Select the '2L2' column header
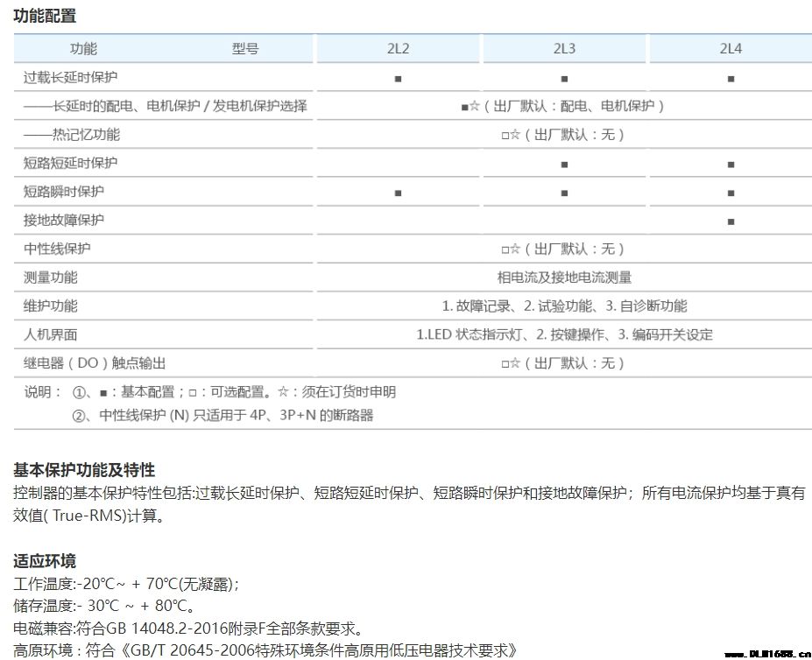Image resolution: width=812 pixels, height=660 pixels. pyautogui.click(x=398, y=49)
